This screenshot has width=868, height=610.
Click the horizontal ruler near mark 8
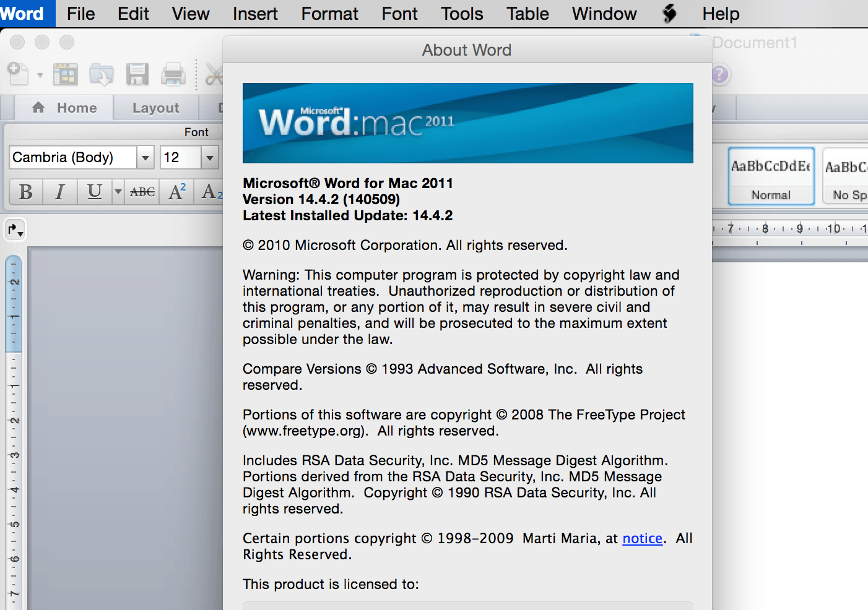(765, 229)
